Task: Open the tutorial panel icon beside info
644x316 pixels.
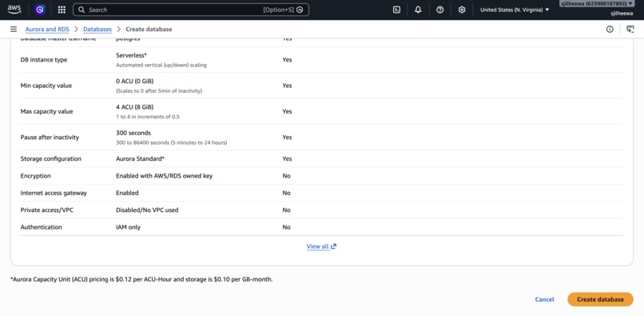Action: (x=630, y=30)
